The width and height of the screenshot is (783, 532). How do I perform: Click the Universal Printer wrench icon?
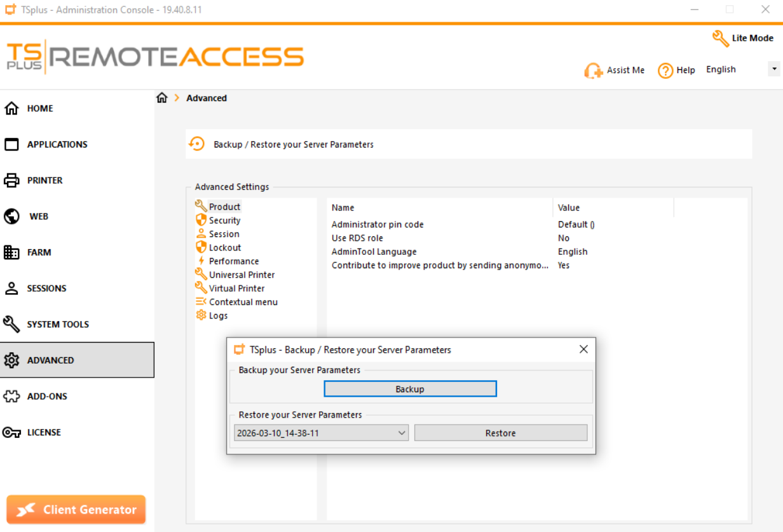tap(201, 275)
